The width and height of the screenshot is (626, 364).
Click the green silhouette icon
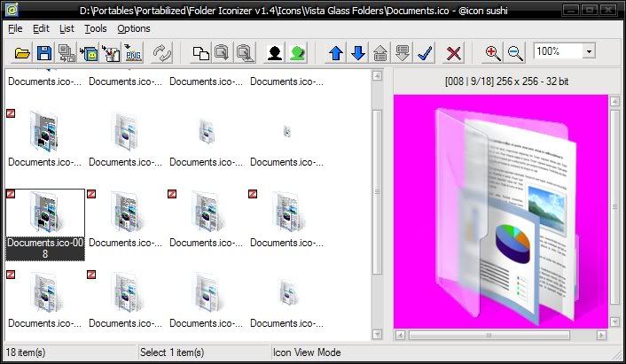coord(298,53)
